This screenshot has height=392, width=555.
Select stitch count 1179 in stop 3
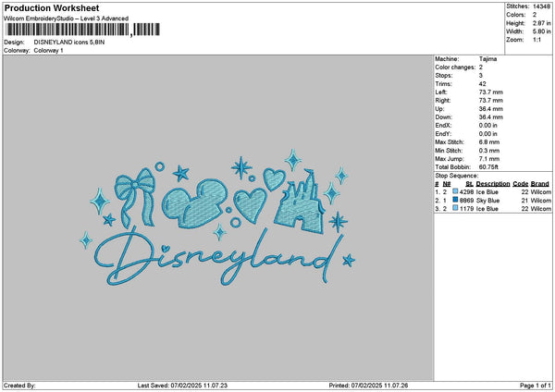click(466, 209)
